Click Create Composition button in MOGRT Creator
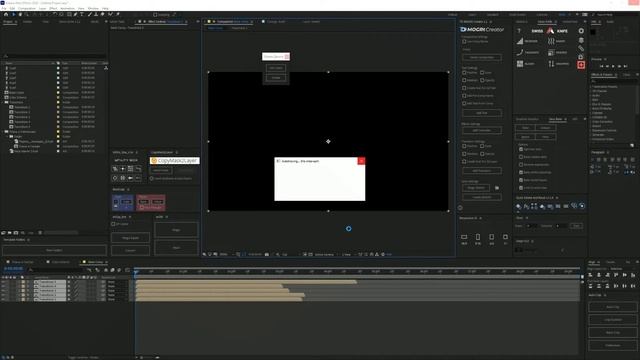The height and width of the screenshot is (360, 640). click(482, 57)
